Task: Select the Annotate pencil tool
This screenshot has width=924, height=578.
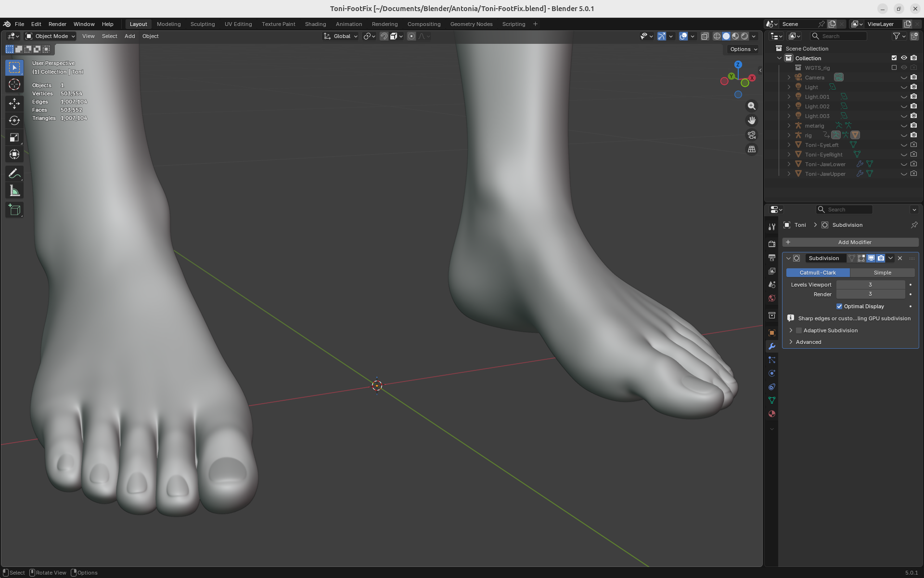Action: click(x=14, y=173)
